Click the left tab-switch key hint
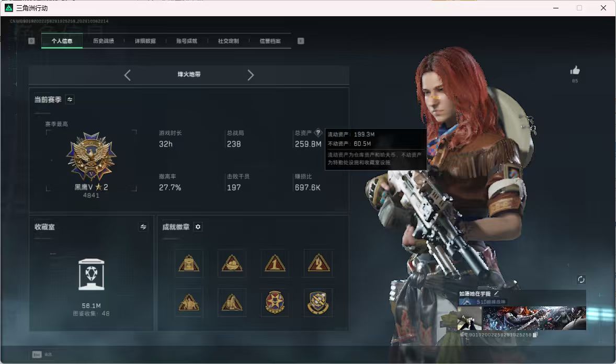 tap(31, 41)
